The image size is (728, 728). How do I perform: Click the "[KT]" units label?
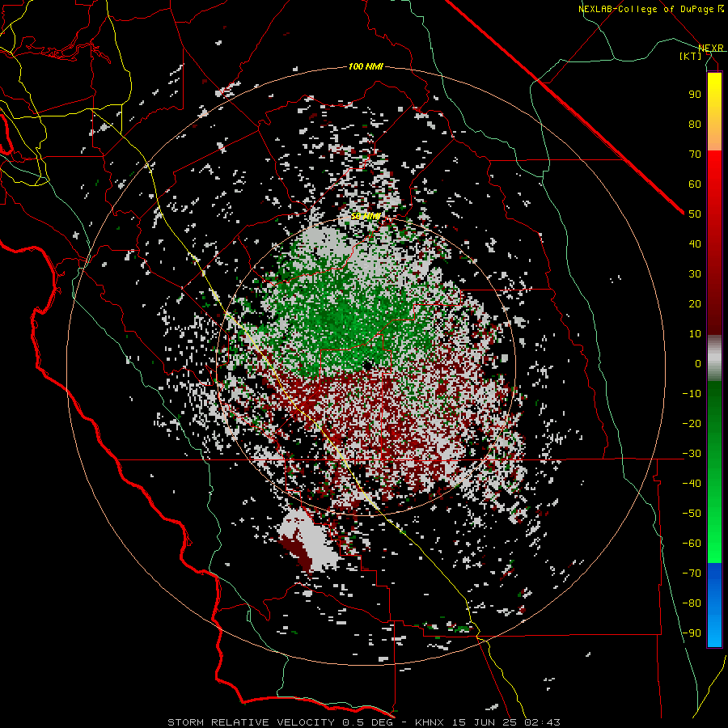(691, 56)
